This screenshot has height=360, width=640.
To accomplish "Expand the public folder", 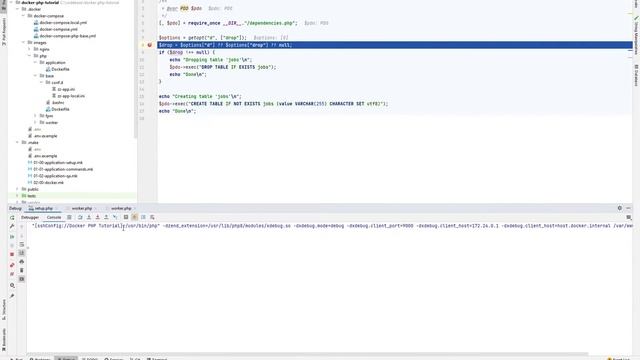I will pos(18,189).
